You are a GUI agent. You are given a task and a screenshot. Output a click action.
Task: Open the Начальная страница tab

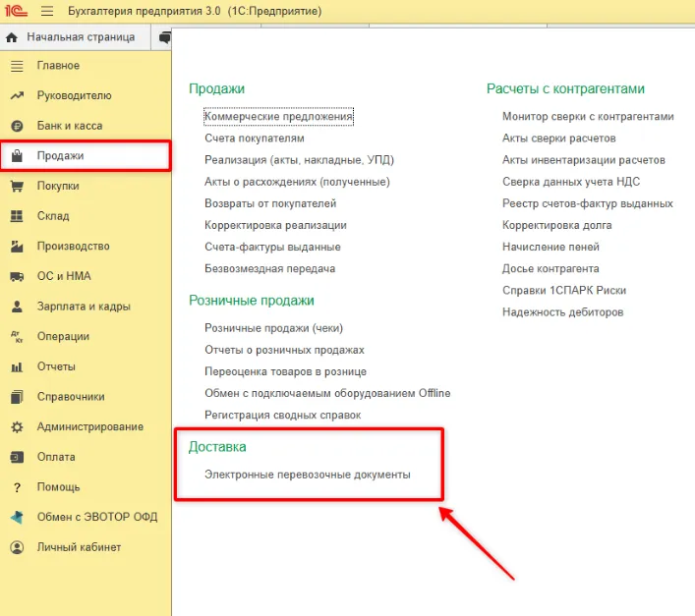point(76,37)
